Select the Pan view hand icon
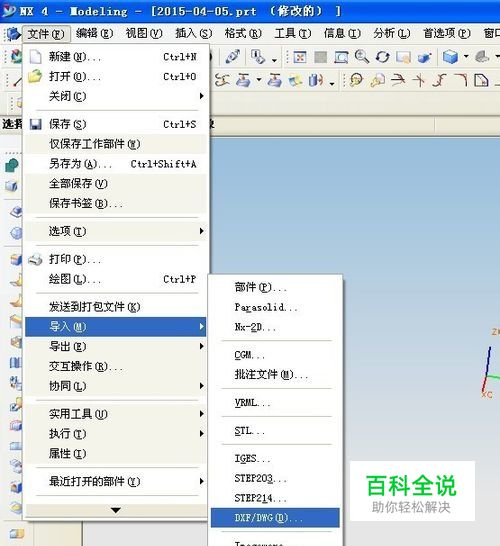The height and width of the screenshot is (546, 500). (x=403, y=57)
